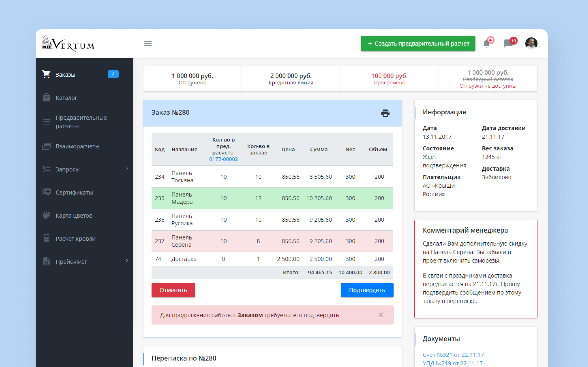Create new preliminary calculation
This screenshot has width=588, height=367.
click(418, 43)
